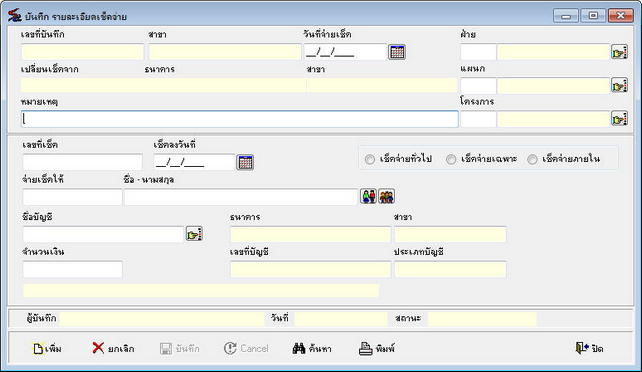The height and width of the screenshot is (372, 642).
Task: Click the เลขที่เช็ค input field
Action: tap(82, 162)
